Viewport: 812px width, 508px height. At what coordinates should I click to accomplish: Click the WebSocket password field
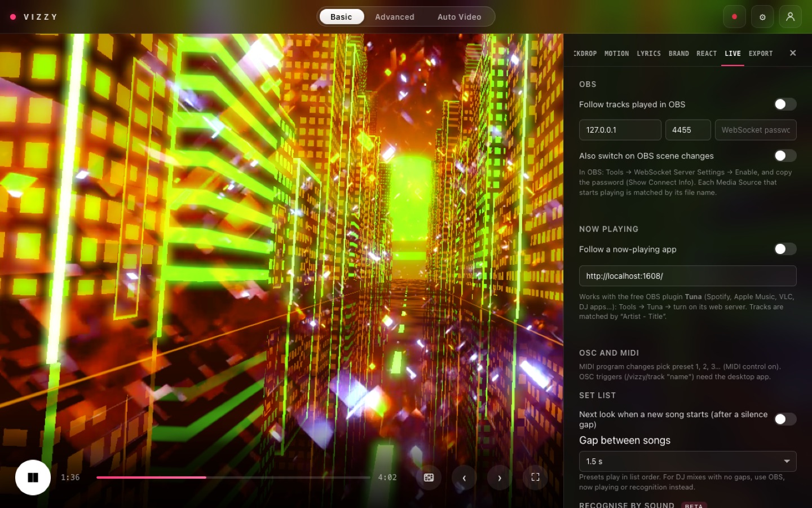[x=756, y=130]
